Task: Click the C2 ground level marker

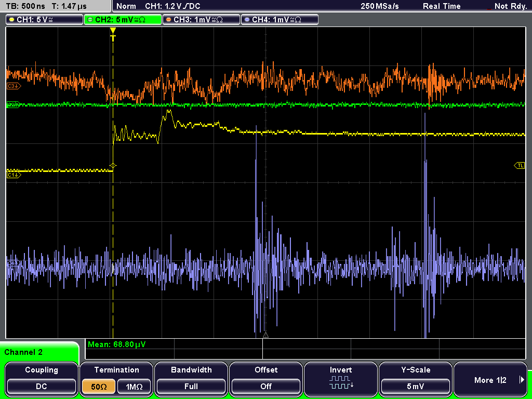Action: [x=13, y=105]
